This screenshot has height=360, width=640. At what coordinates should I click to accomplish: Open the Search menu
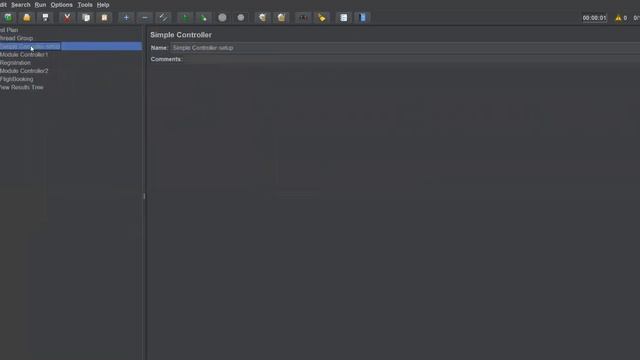click(21, 5)
